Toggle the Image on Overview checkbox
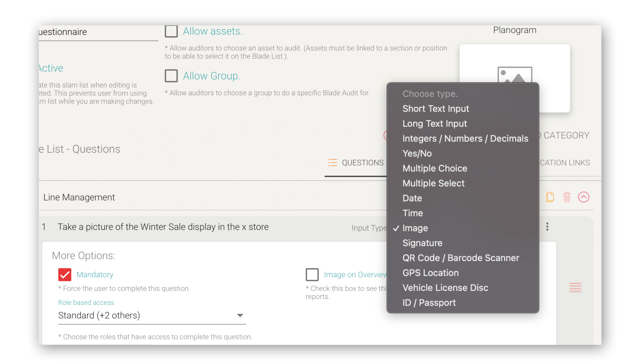644x362 pixels. (x=312, y=275)
